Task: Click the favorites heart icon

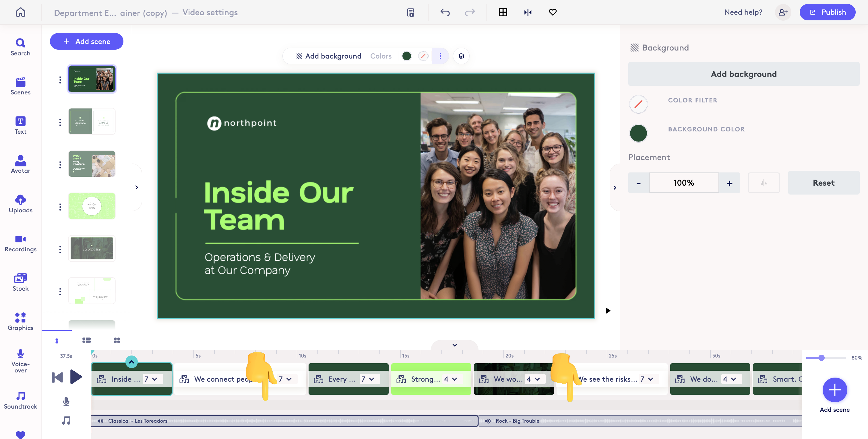Action: [x=553, y=12]
